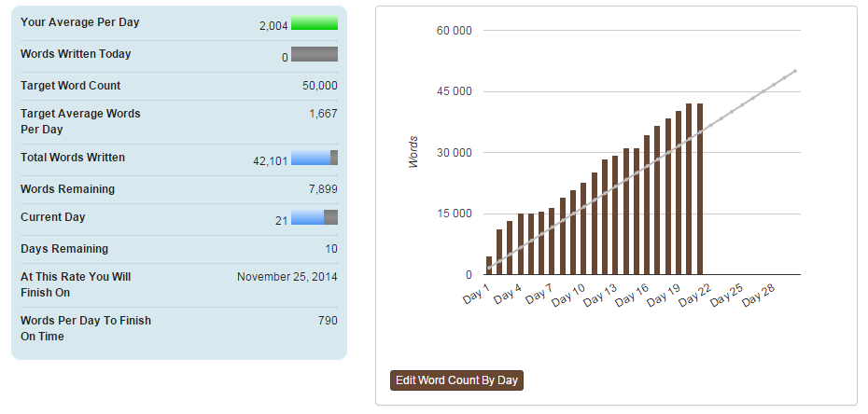Select the remaining value 7,899

pos(323,189)
